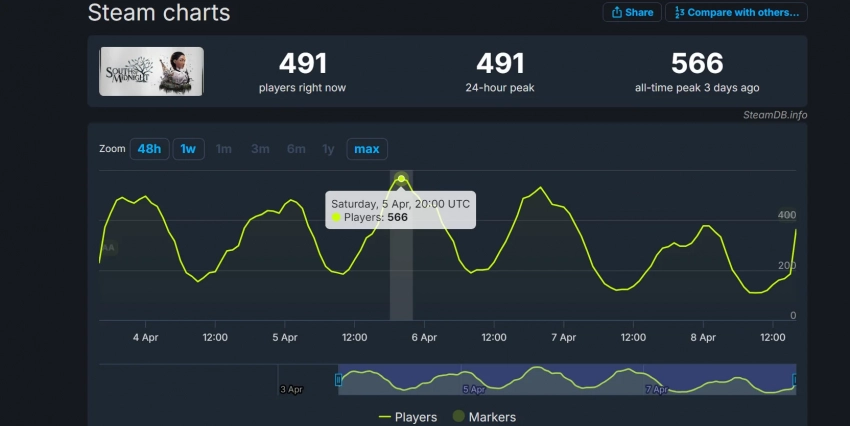Screen dimensions: 850x426
Task: Click the left navigator range handle
Action: (x=339, y=380)
